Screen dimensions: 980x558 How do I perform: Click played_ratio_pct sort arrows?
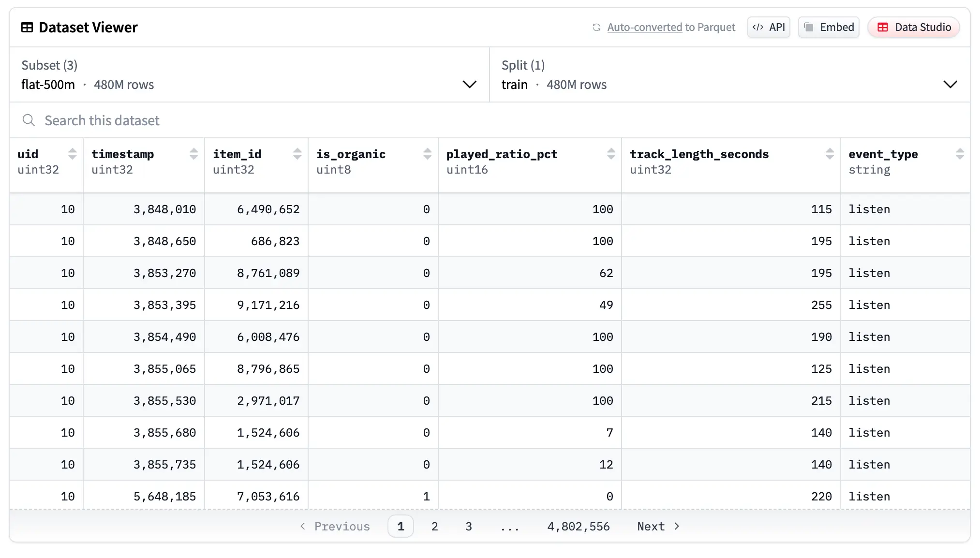pyautogui.click(x=611, y=154)
